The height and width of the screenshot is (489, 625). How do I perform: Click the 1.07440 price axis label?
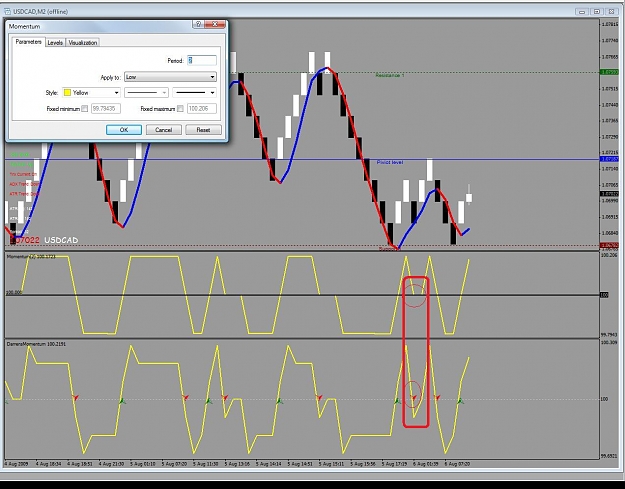tap(610, 105)
